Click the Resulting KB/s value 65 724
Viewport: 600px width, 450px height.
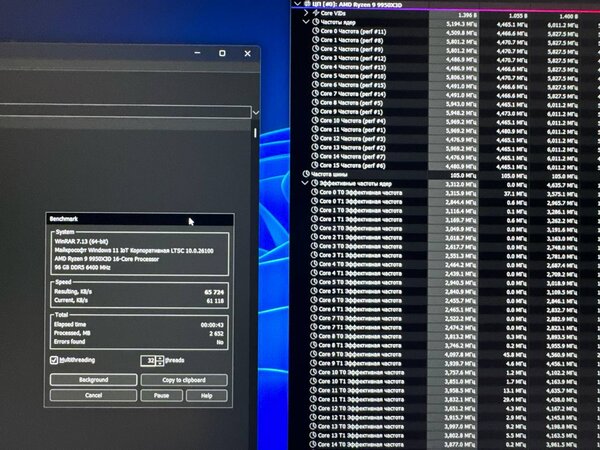click(214, 292)
